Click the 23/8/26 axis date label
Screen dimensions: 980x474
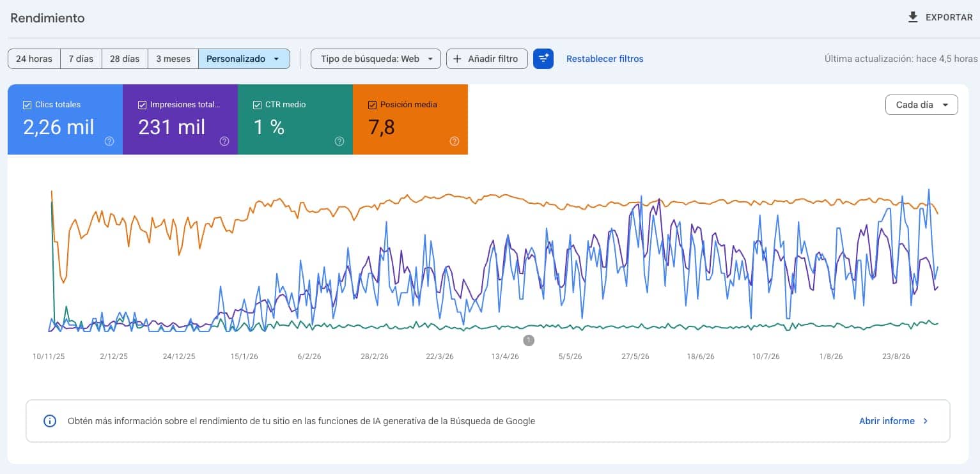(x=896, y=356)
